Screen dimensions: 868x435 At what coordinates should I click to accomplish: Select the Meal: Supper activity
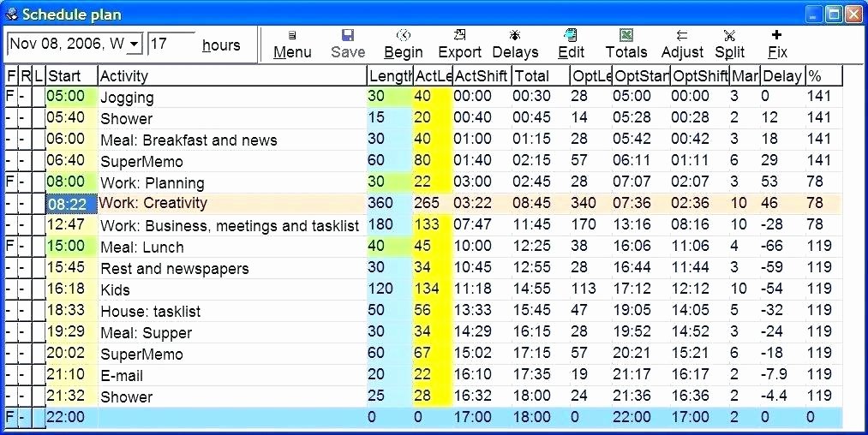click(x=232, y=332)
